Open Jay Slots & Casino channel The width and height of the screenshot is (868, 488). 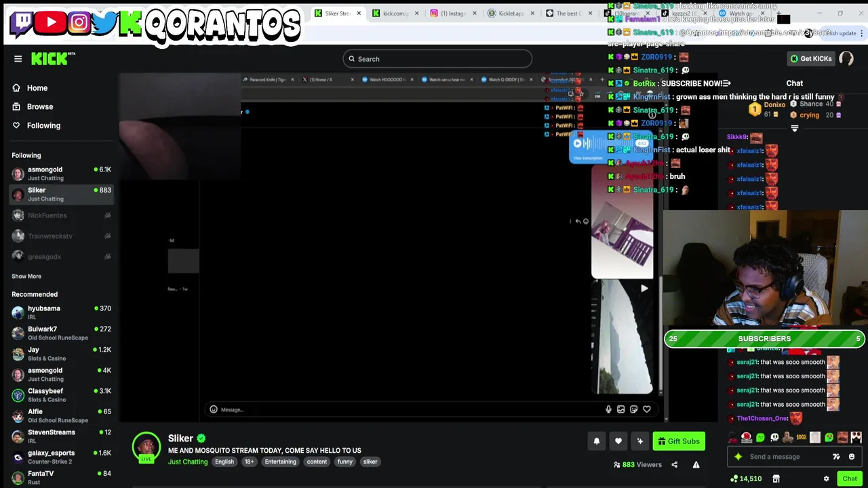pos(61,354)
